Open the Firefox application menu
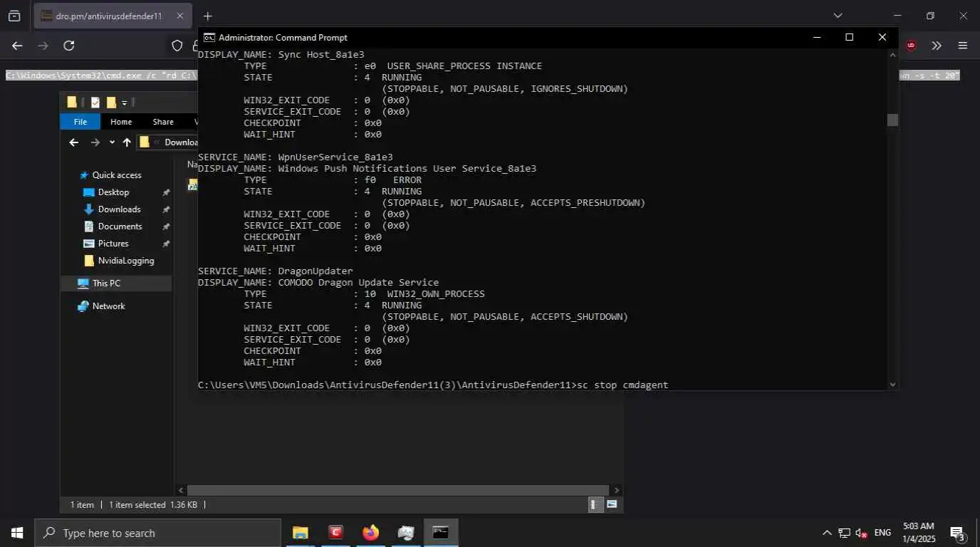Viewport: 980px width, 547px height. pos(963,46)
